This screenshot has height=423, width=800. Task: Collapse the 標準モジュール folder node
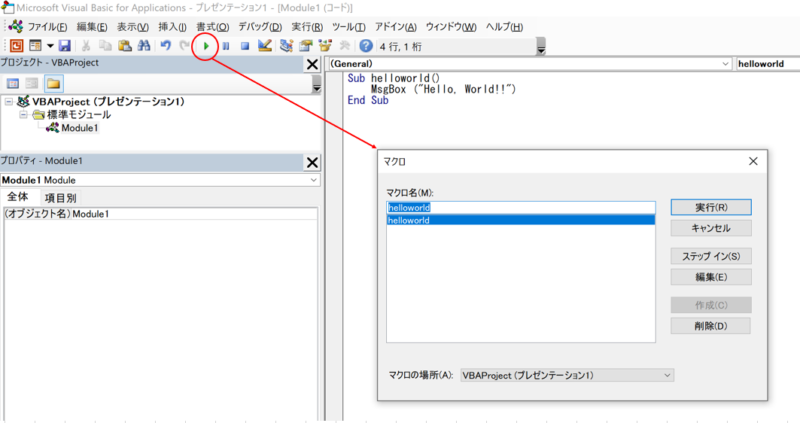click(x=23, y=115)
